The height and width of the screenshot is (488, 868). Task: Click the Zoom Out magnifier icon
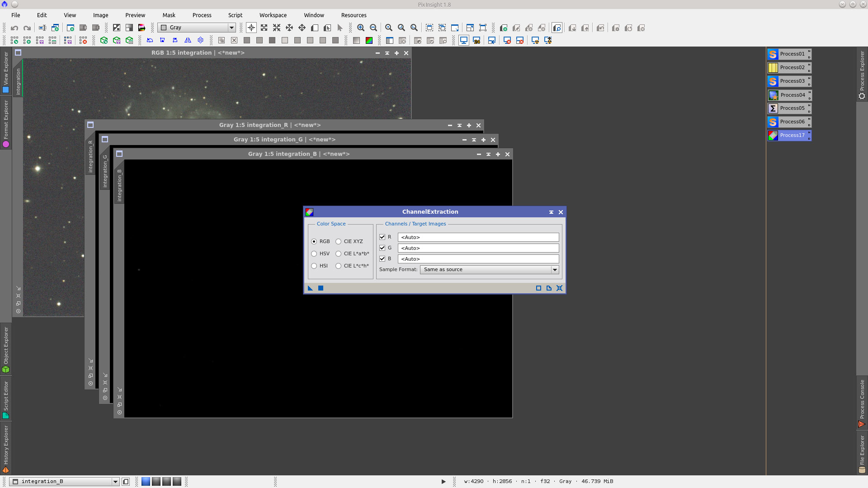[373, 28]
